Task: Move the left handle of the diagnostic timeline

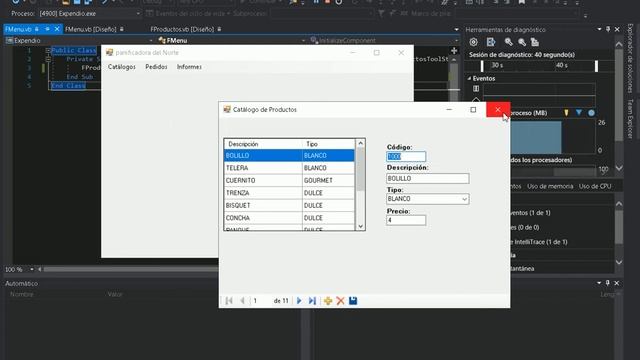Action: [x=482, y=66]
